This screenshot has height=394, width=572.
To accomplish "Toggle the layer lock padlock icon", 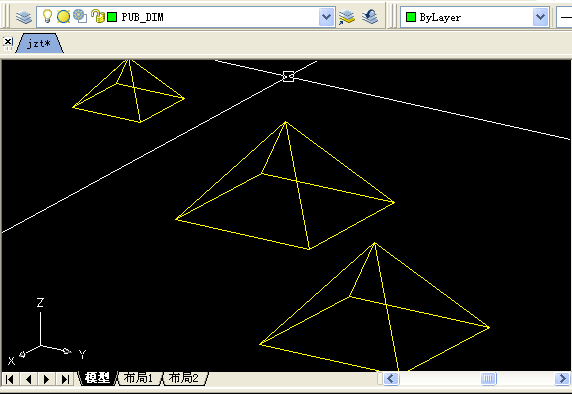I will click(x=97, y=16).
